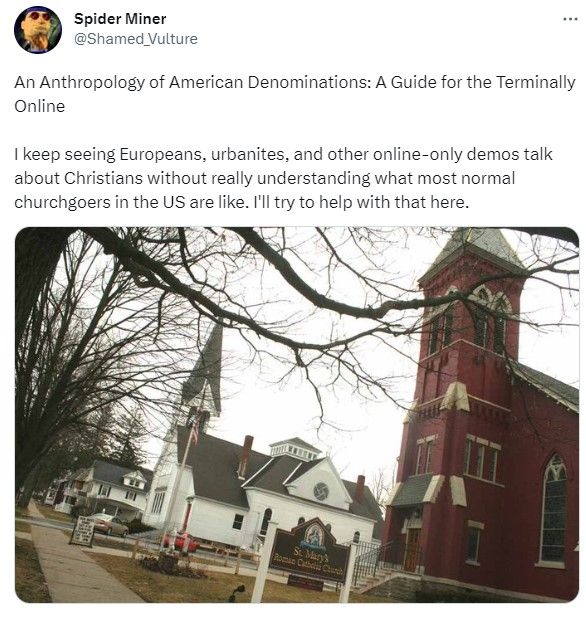Click the arched stained-glass window on brick church
Viewport: 586px width, 618px height.
pos(554,509)
